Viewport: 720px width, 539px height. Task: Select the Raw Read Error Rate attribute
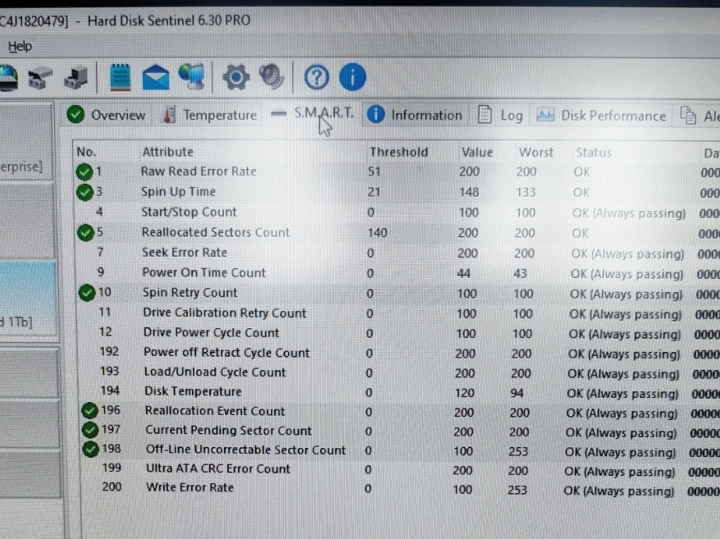(x=198, y=171)
